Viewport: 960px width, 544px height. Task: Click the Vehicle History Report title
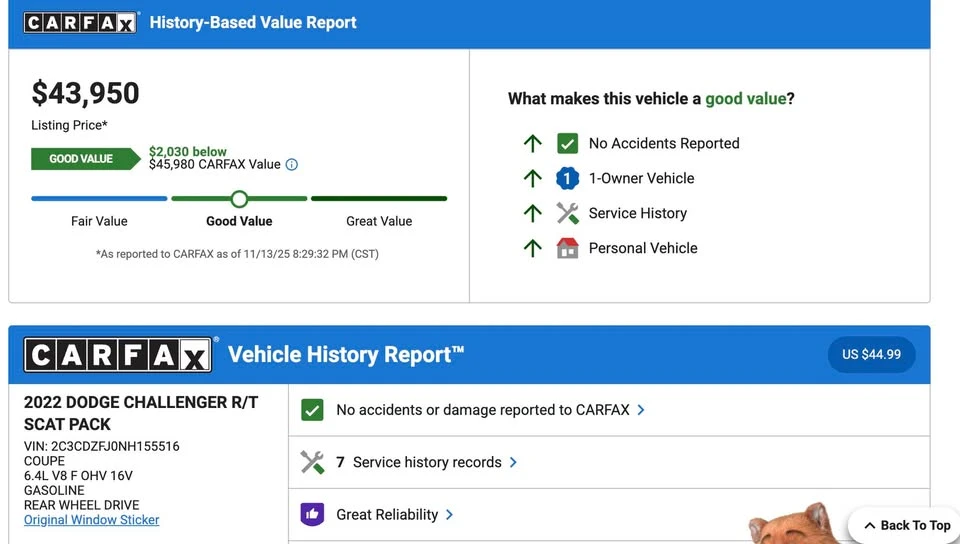(x=346, y=355)
